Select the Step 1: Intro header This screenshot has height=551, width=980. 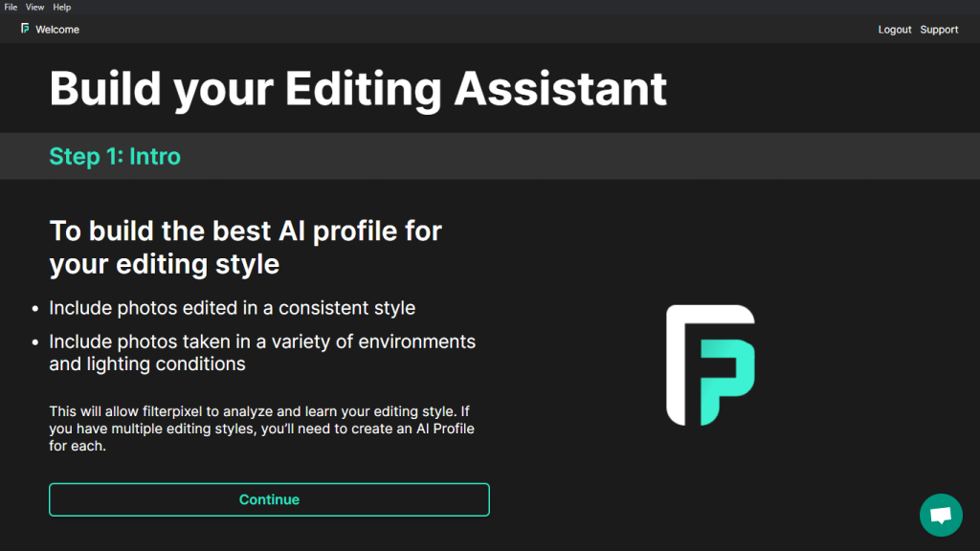pyautogui.click(x=114, y=156)
